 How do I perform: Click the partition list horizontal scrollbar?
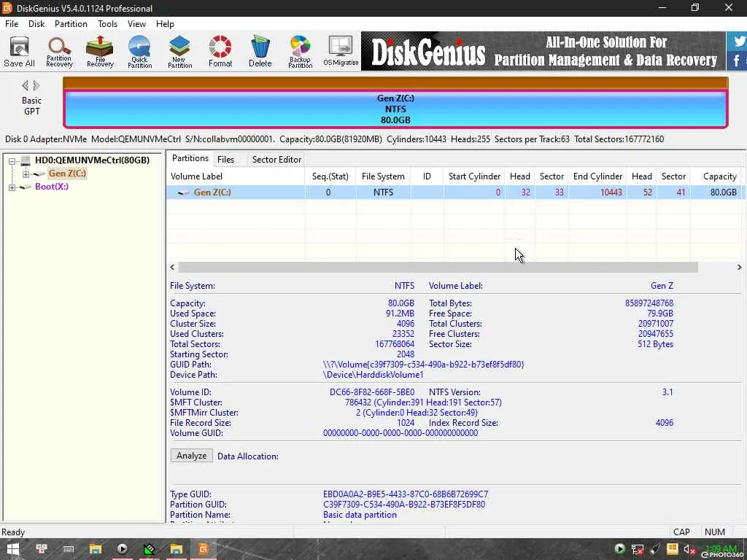438,267
